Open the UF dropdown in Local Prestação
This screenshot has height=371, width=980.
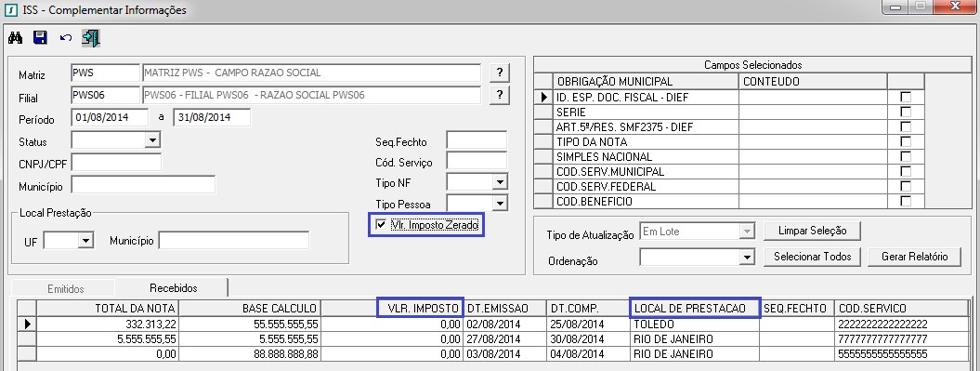86,240
